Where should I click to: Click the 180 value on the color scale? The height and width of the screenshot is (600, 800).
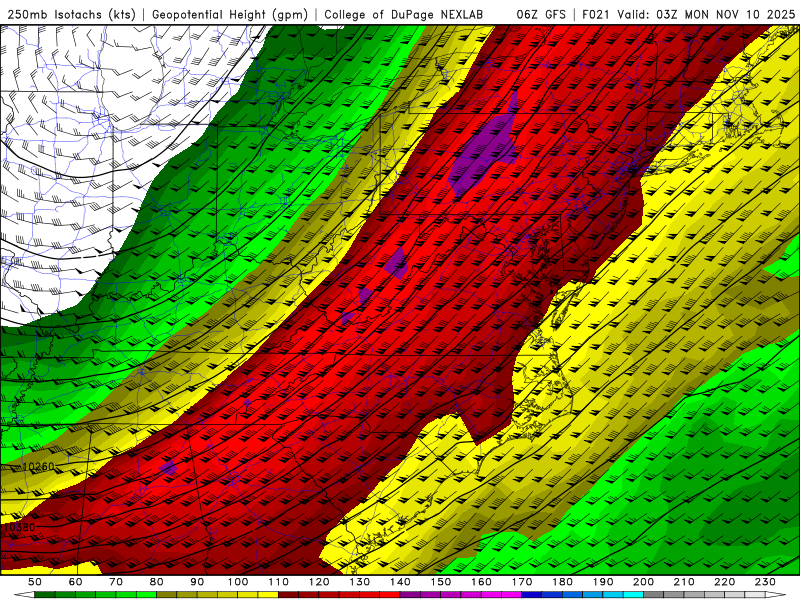562,582
